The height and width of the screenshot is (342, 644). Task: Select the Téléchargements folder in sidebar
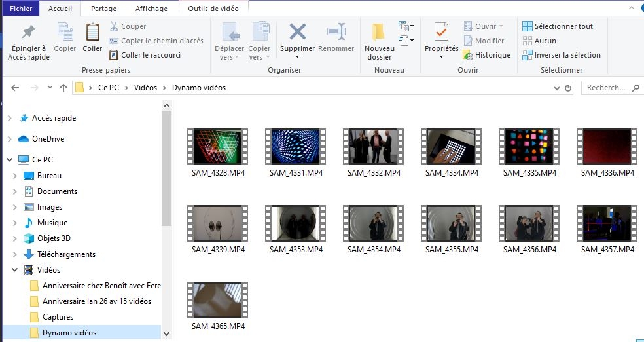(66, 254)
